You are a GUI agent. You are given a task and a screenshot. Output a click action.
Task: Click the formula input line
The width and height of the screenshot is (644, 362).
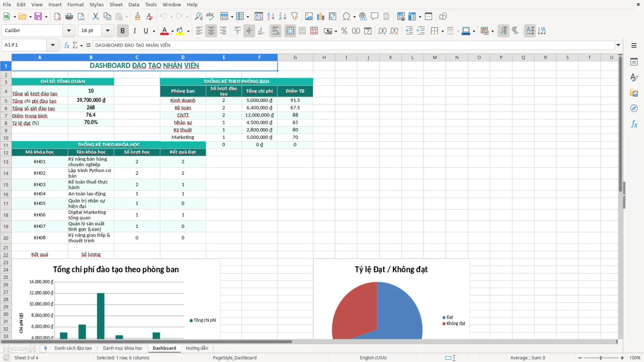353,45
